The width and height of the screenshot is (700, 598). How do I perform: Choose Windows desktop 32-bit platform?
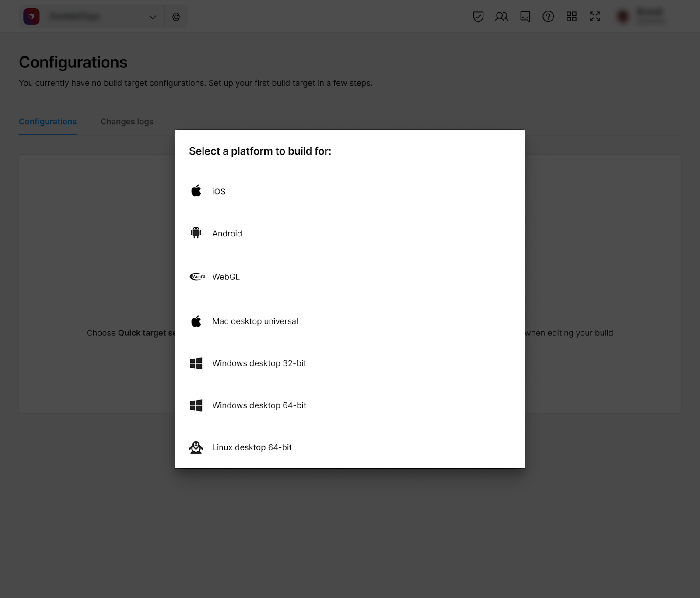click(x=350, y=363)
